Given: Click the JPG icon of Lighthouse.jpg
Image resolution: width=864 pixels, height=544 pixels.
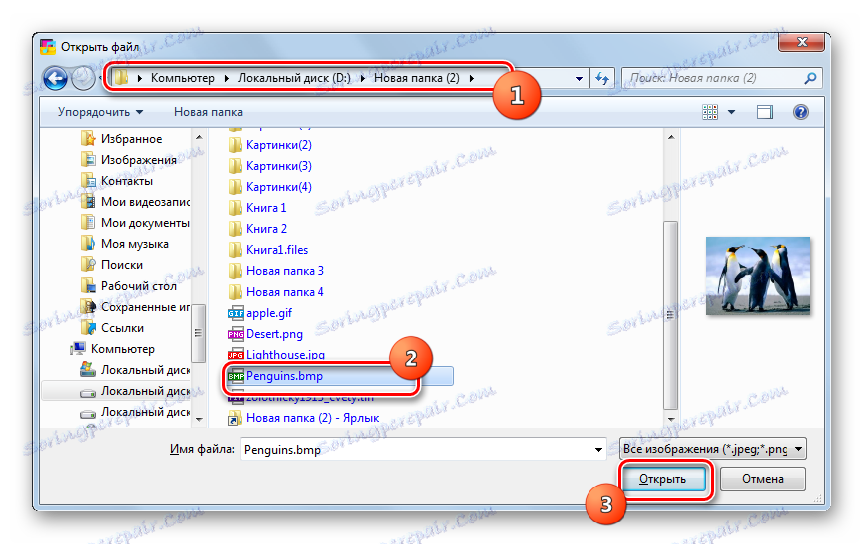Looking at the screenshot, I should [x=235, y=355].
